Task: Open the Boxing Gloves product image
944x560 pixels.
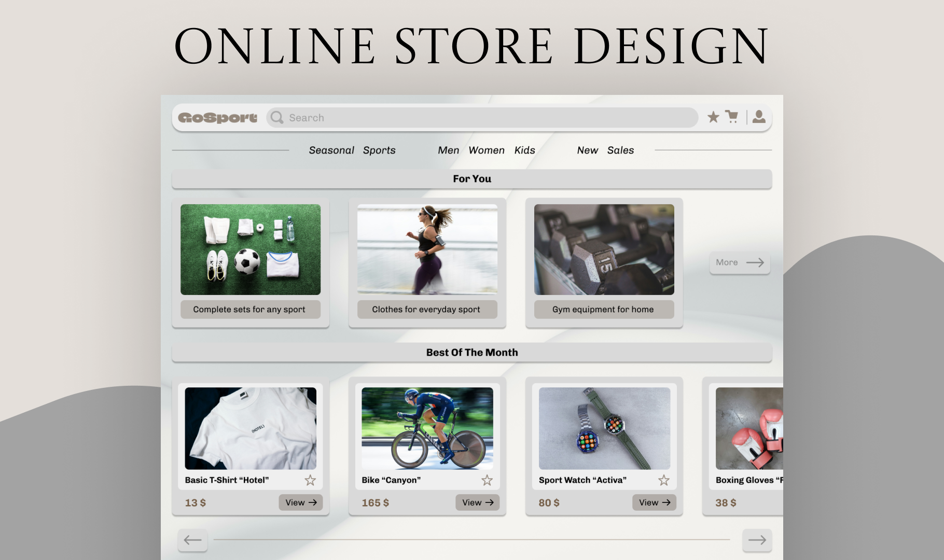Action: [x=749, y=428]
